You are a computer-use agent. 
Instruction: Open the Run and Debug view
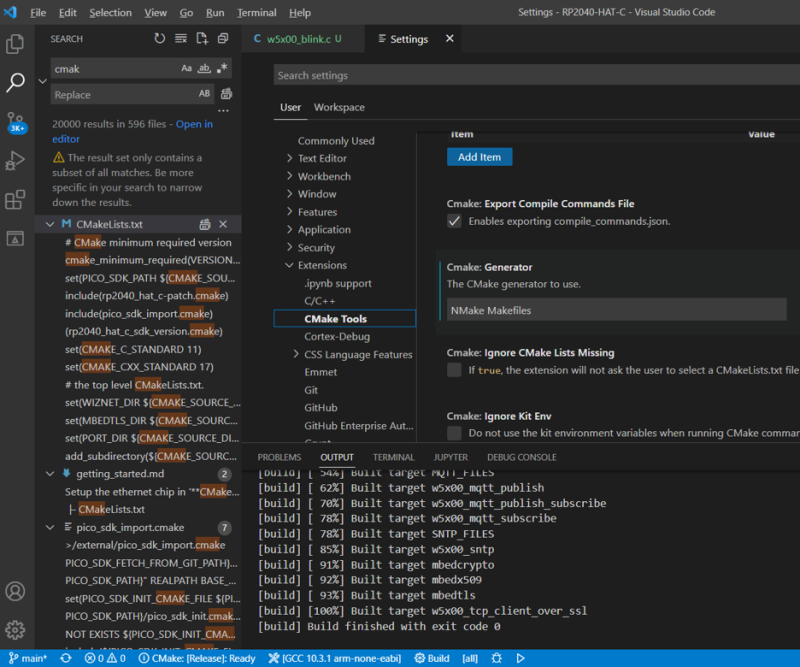click(x=15, y=161)
